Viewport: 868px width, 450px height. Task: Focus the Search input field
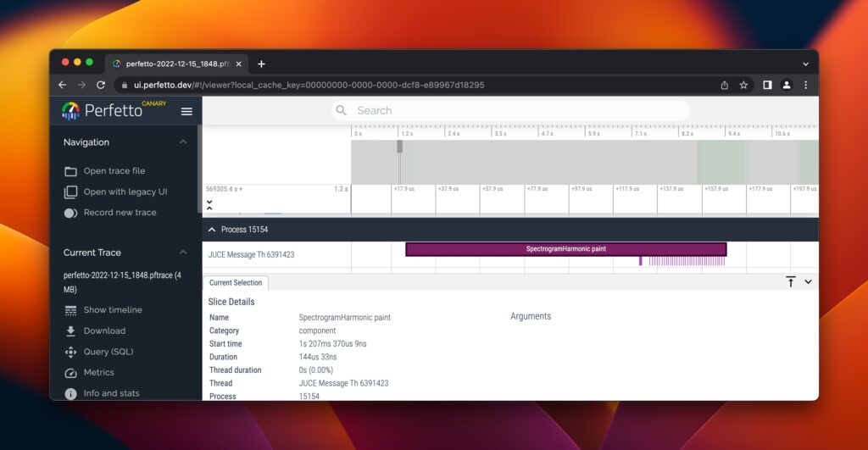pos(510,111)
